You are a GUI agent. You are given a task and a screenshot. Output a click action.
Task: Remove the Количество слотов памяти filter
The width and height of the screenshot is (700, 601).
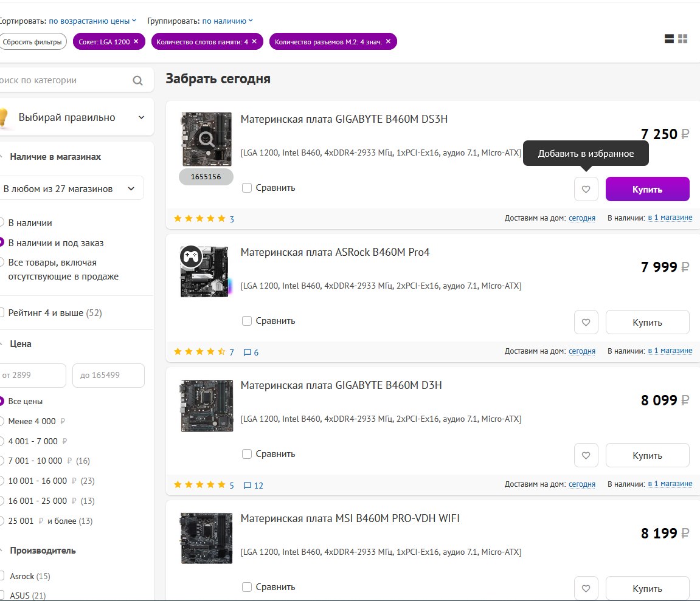click(x=254, y=41)
